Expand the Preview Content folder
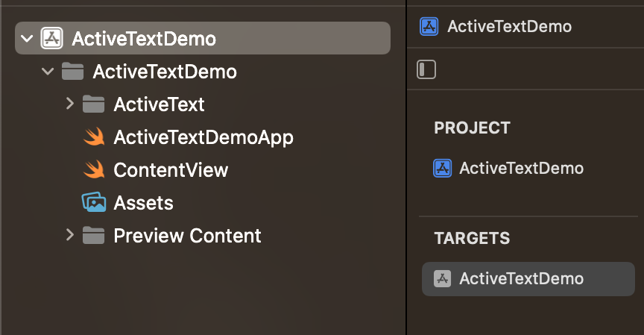The height and width of the screenshot is (335, 644). click(70, 236)
